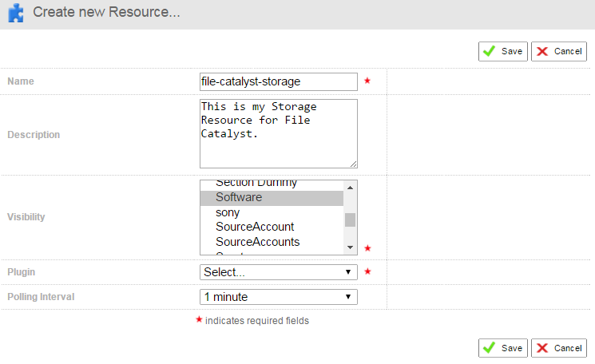The width and height of the screenshot is (595, 364).
Task: Click the blue puzzle piece resource icon
Action: [16, 14]
